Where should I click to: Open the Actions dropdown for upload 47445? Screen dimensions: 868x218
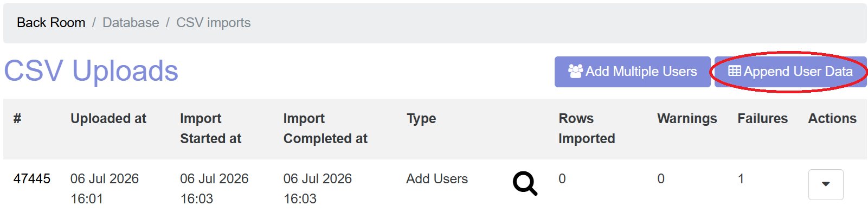click(x=826, y=184)
